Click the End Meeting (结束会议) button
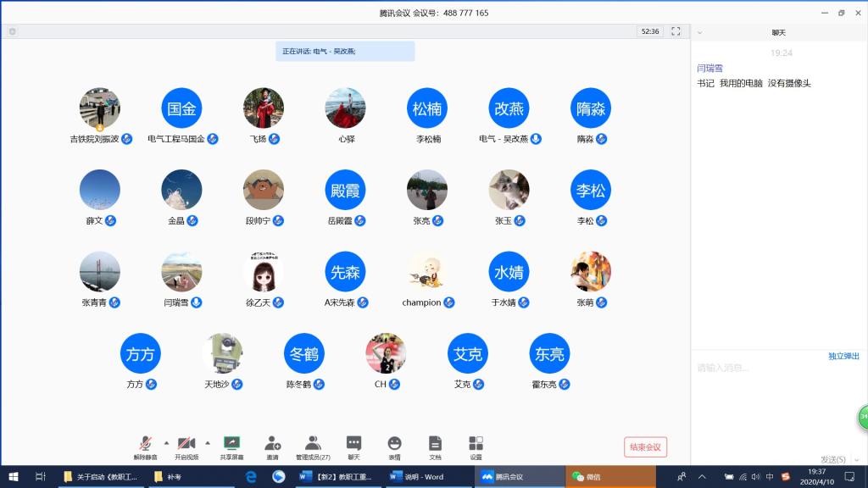868x488 pixels. [x=645, y=447]
